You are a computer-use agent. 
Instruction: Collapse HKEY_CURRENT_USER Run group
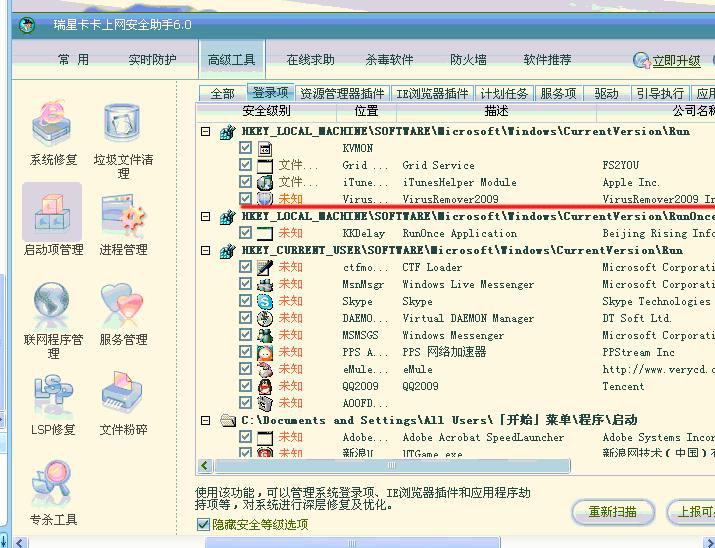[206, 250]
